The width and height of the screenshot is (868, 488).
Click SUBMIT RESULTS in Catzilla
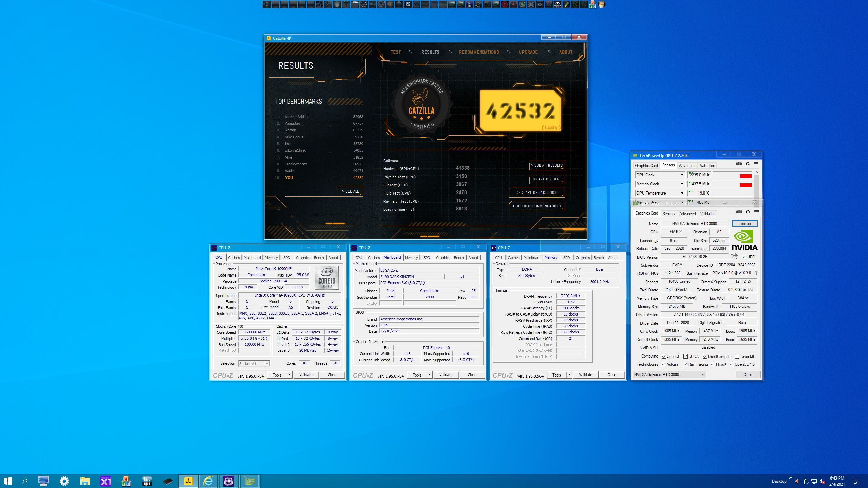coord(547,165)
